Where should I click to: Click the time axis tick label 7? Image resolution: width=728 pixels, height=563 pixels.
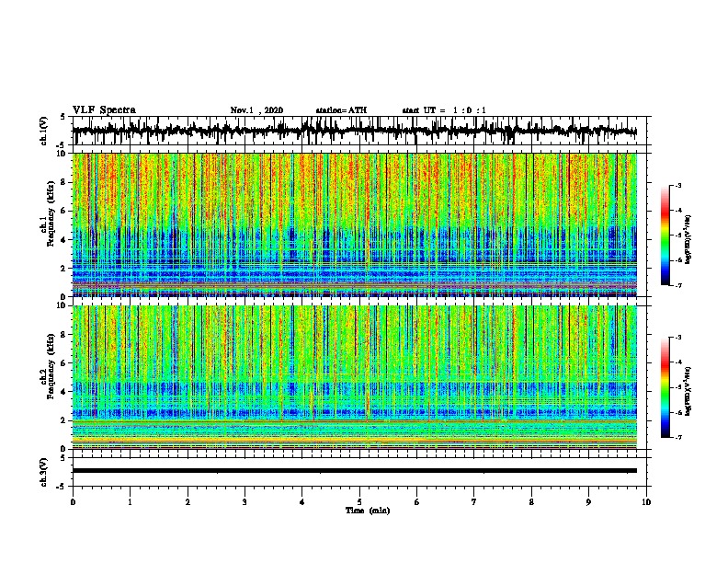pyautogui.click(x=474, y=502)
